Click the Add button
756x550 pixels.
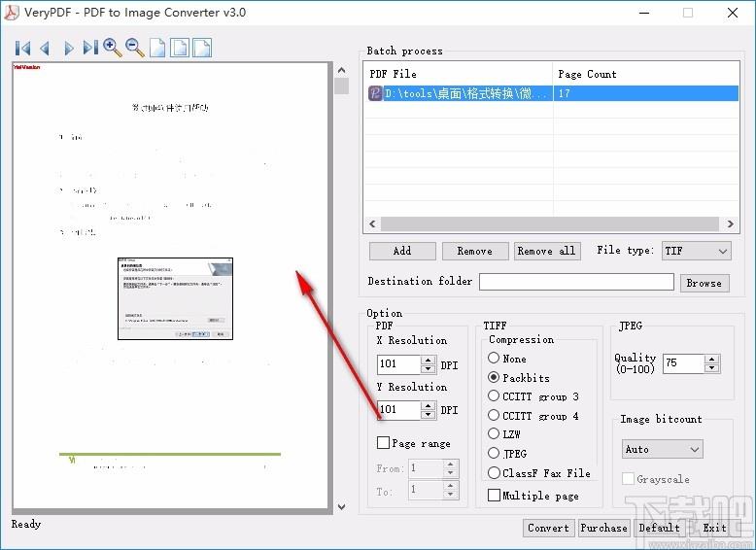tap(402, 251)
